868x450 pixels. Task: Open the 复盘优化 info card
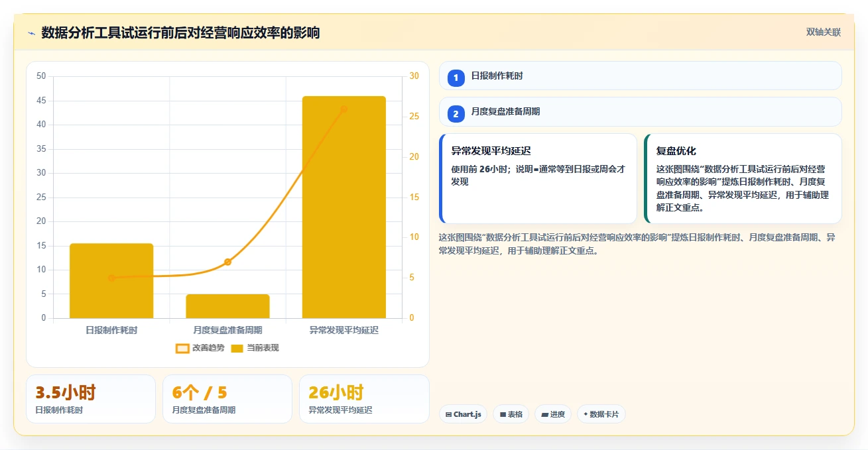pos(743,179)
